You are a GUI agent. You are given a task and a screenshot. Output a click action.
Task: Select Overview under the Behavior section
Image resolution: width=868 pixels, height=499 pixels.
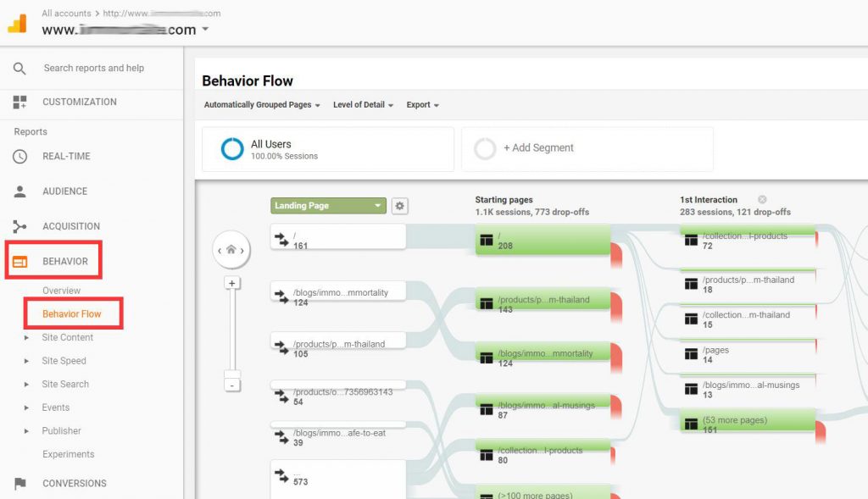coord(61,291)
